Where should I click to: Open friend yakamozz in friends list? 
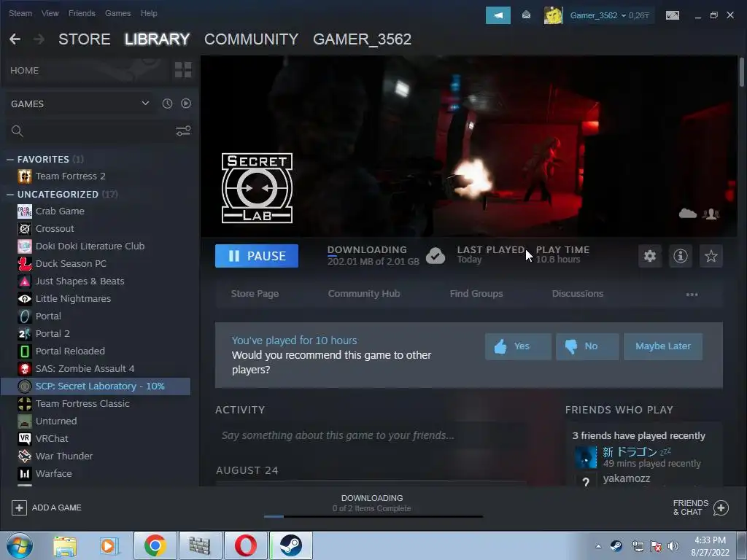(626, 478)
